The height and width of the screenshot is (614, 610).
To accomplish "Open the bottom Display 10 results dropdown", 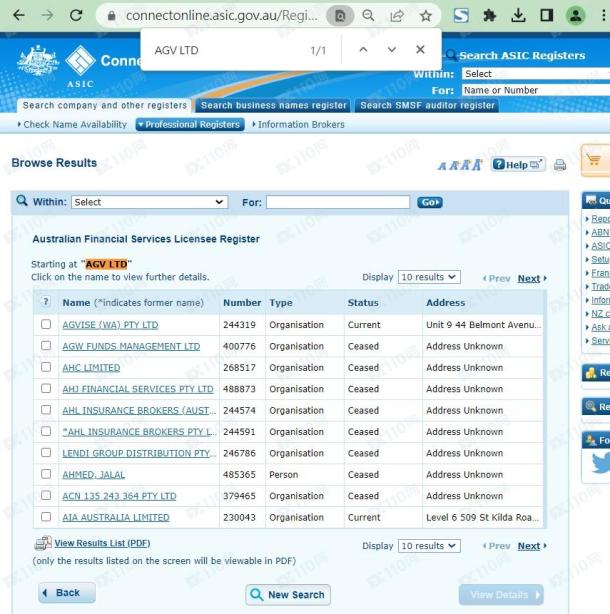I will click(429, 546).
